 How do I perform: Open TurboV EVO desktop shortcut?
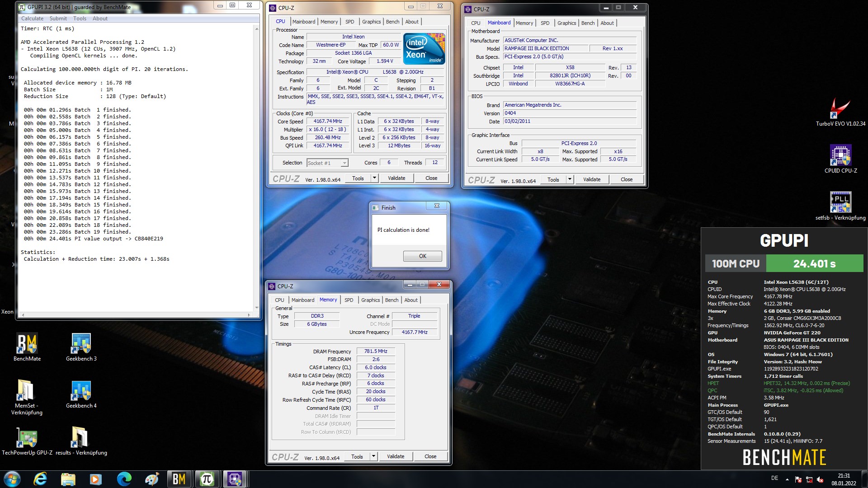[840, 112]
